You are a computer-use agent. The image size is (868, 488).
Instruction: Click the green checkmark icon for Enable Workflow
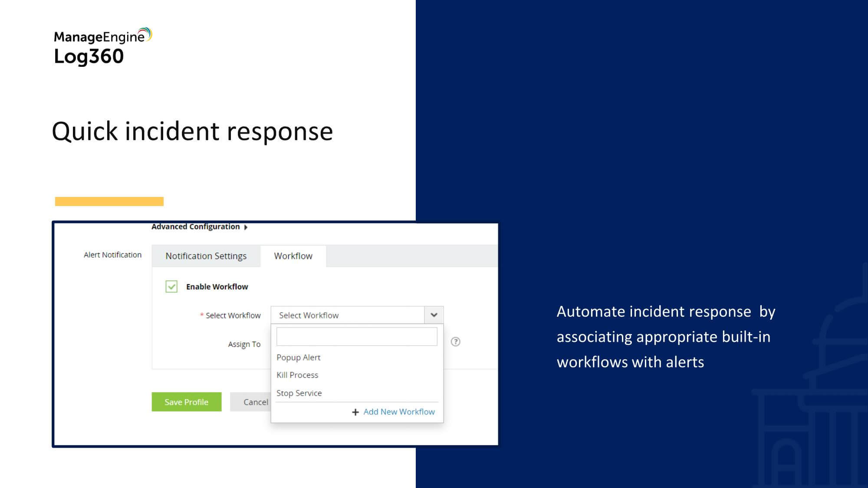click(171, 287)
